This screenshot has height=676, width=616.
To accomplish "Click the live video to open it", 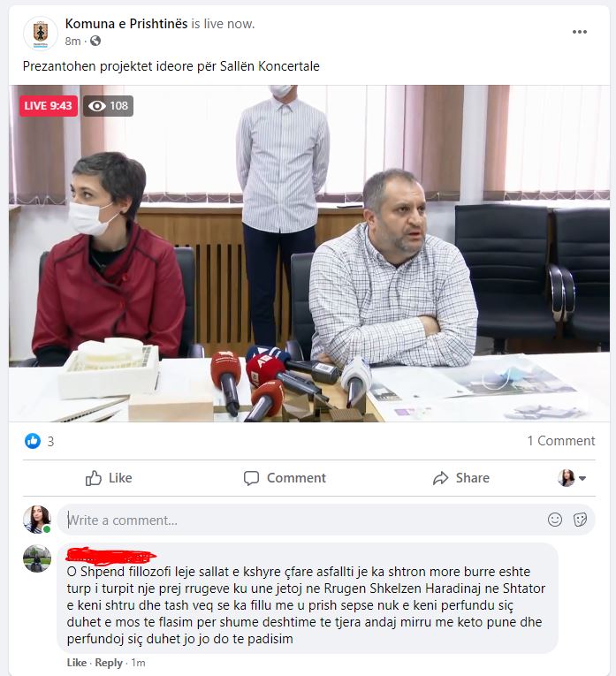I will [x=309, y=253].
